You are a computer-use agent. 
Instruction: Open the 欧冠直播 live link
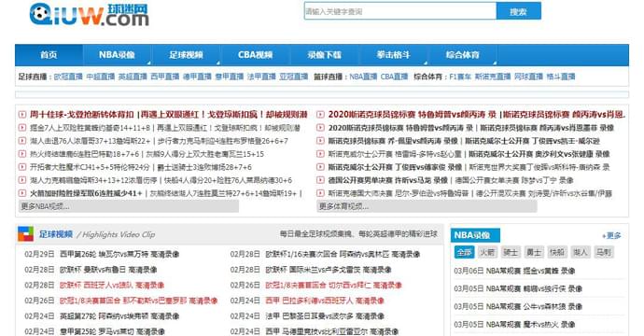click(68, 77)
